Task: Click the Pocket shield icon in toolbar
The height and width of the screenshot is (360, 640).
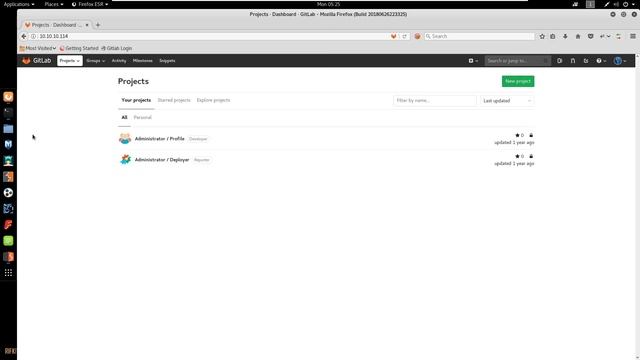Action: 590,36
